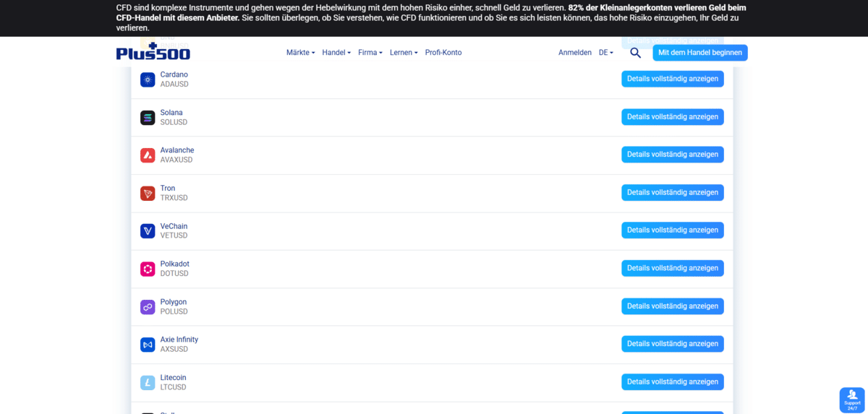Expand the Lernen menu

click(x=404, y=53)
